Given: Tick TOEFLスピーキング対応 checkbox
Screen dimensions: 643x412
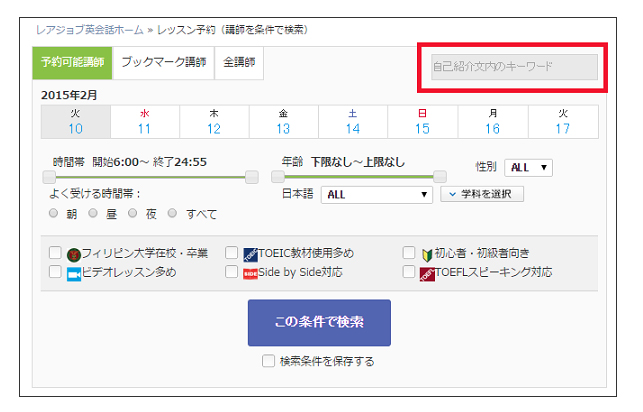Looking at the screenshot, I should 409,271.
